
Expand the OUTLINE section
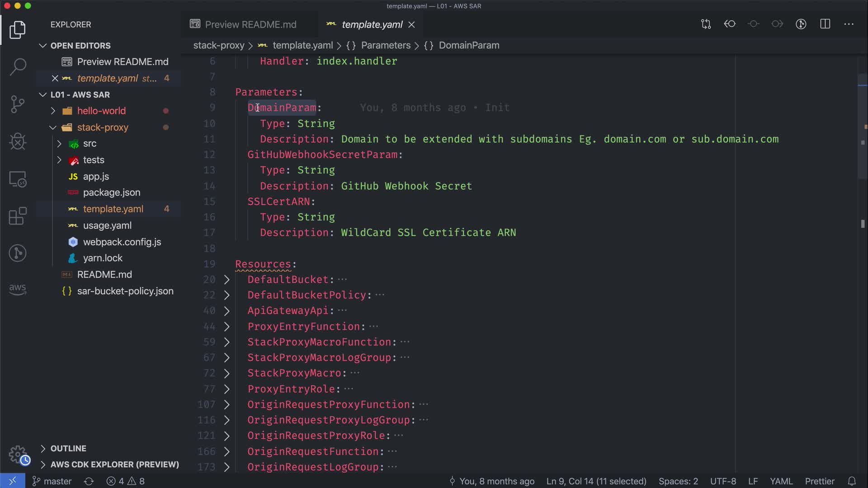(68, 448)
